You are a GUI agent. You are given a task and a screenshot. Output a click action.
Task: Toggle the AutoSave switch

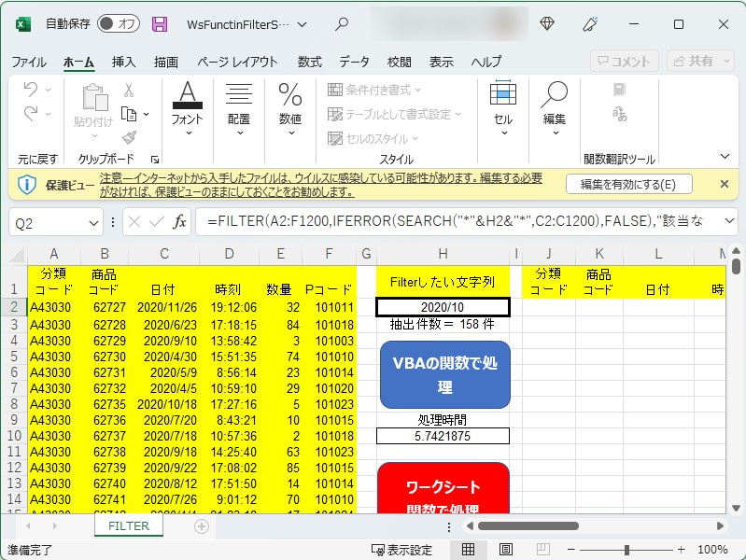pos(118,23)
